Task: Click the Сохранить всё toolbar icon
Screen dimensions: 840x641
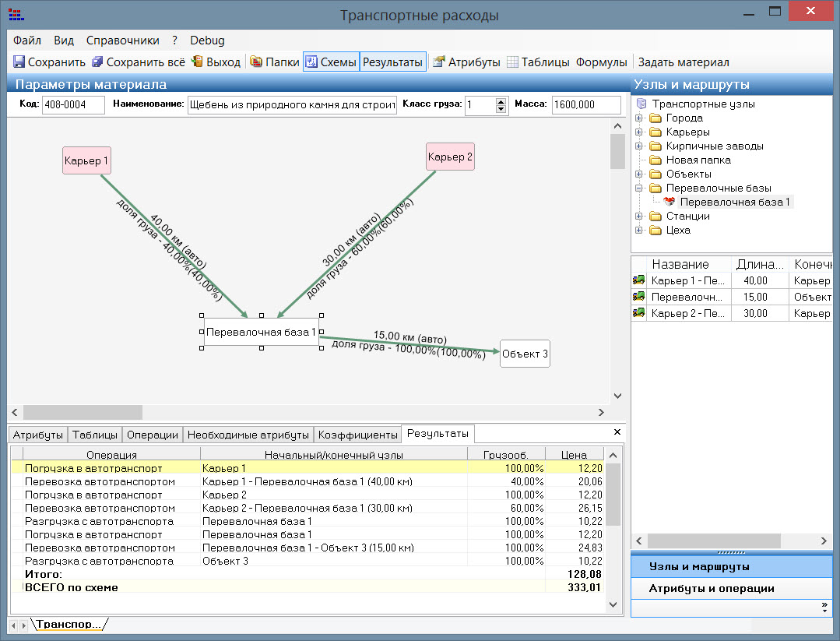Action: pos(97,62)
